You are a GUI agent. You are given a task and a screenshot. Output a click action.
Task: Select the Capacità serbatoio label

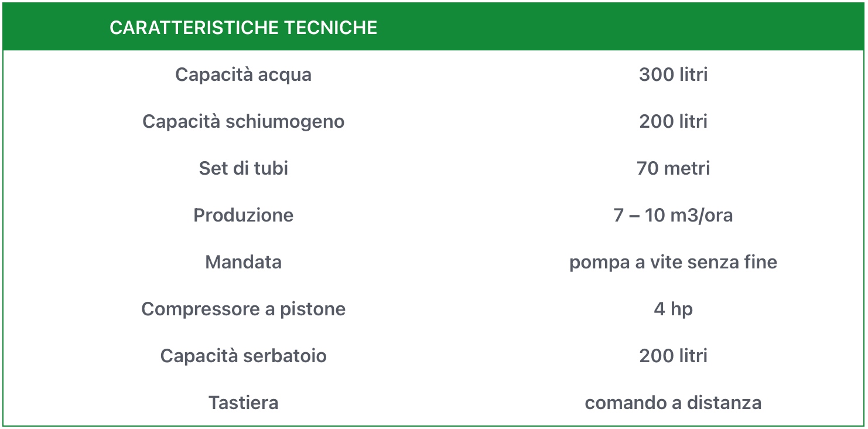(243, 356)
